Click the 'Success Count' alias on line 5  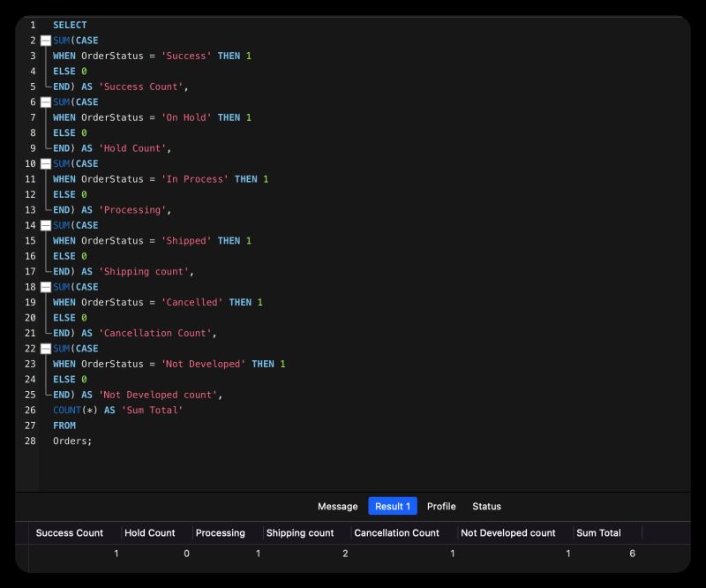pos(141,87)
